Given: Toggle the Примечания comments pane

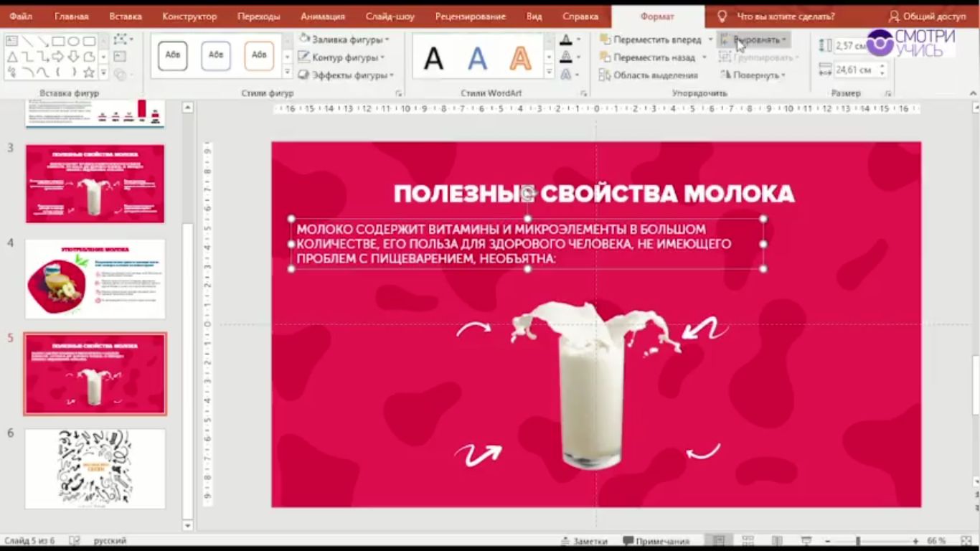Looking at the screenshot, I should [x=656, y=542].
